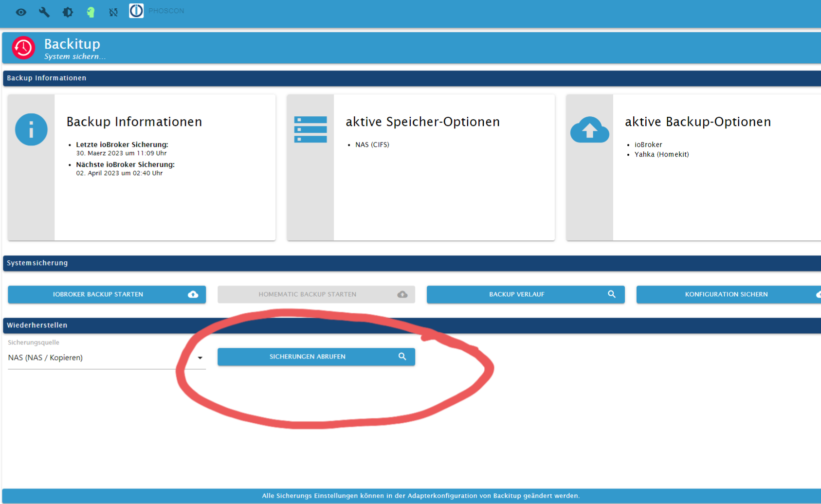The width and height of the screenshot is (821, 504).
Task: Click the red Backitup clock logo
Action: click(x=23, y=48)
